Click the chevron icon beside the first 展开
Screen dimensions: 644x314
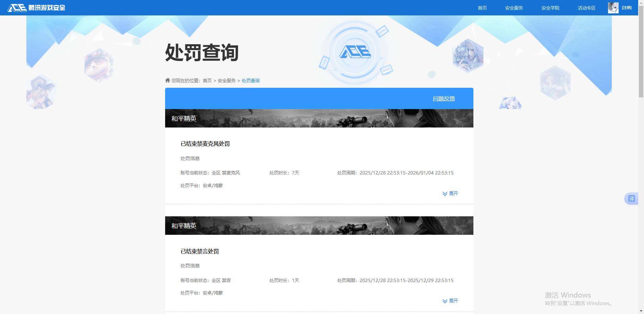(x=444, y=193)
